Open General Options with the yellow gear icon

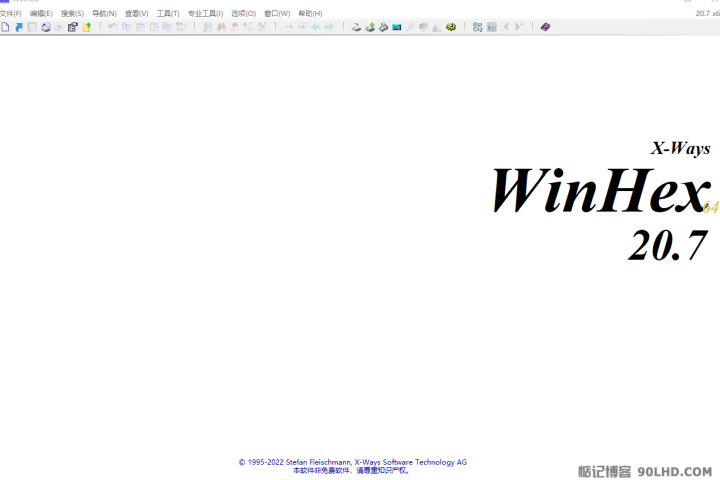[451, 27]
